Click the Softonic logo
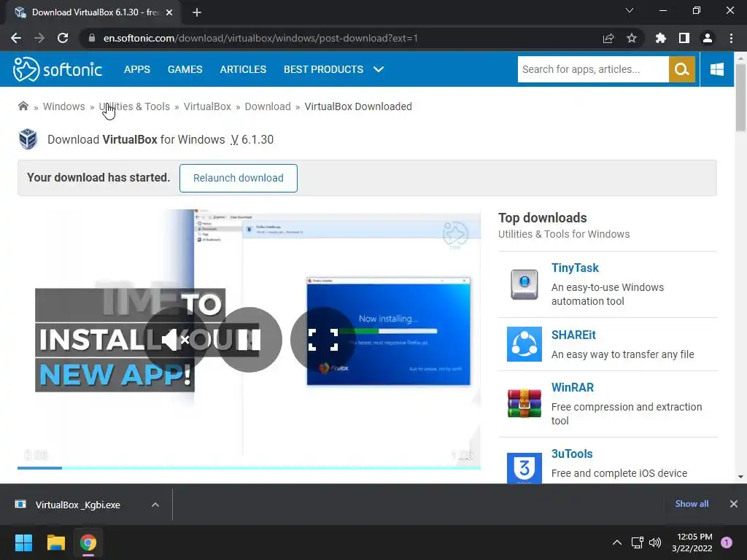 [57, 69]
